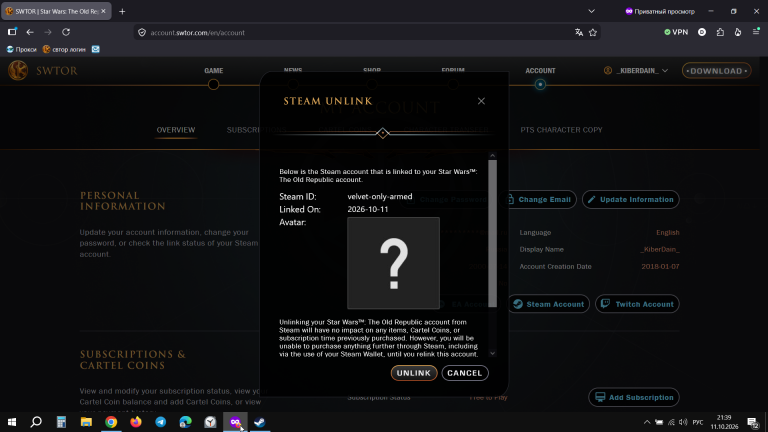This screenshot has width=768, height=432.
Task: Click the Display Name _KiberDain_ value
Action: coord(660,249)
